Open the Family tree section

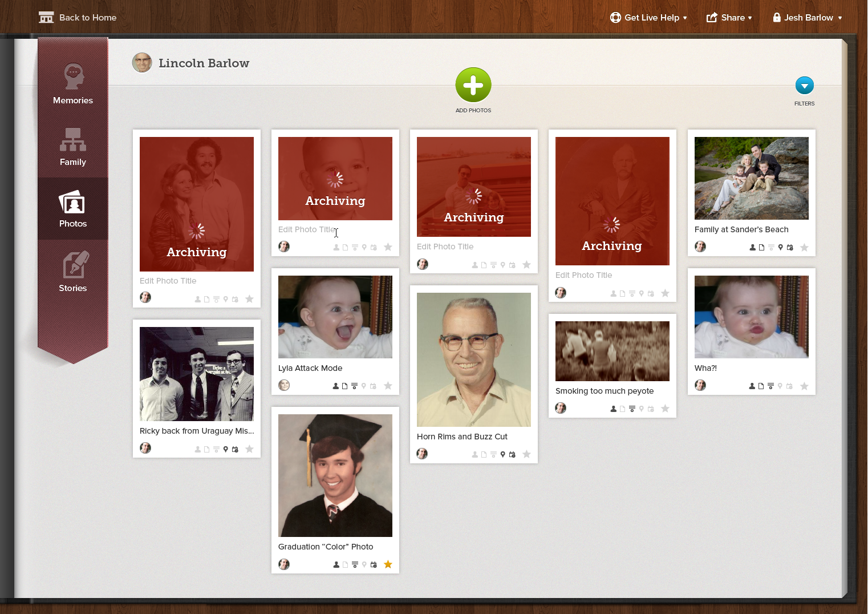tap(73, 147)
